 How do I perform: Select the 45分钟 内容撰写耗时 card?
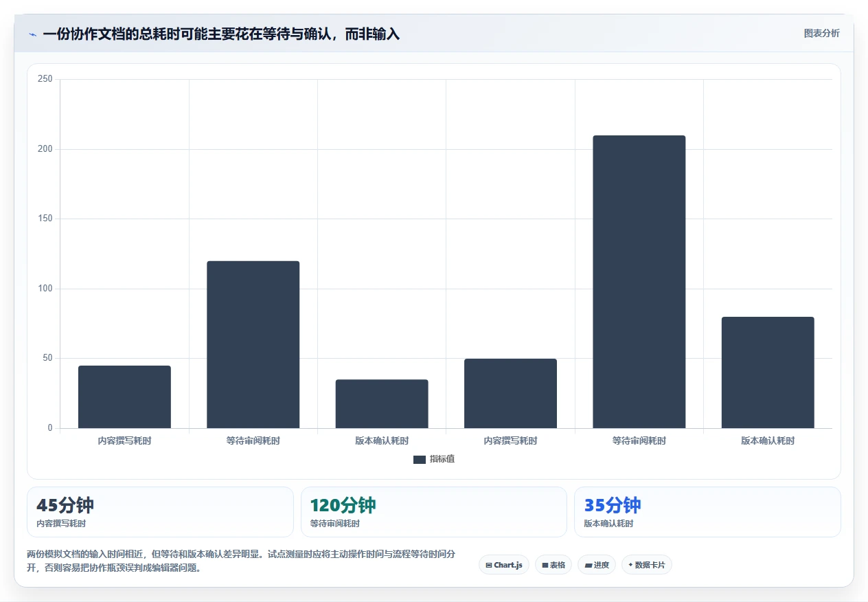160,512
